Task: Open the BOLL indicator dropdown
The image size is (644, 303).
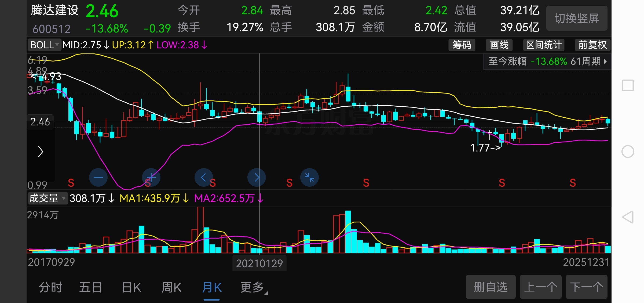Action: click(x=45, y=45)
